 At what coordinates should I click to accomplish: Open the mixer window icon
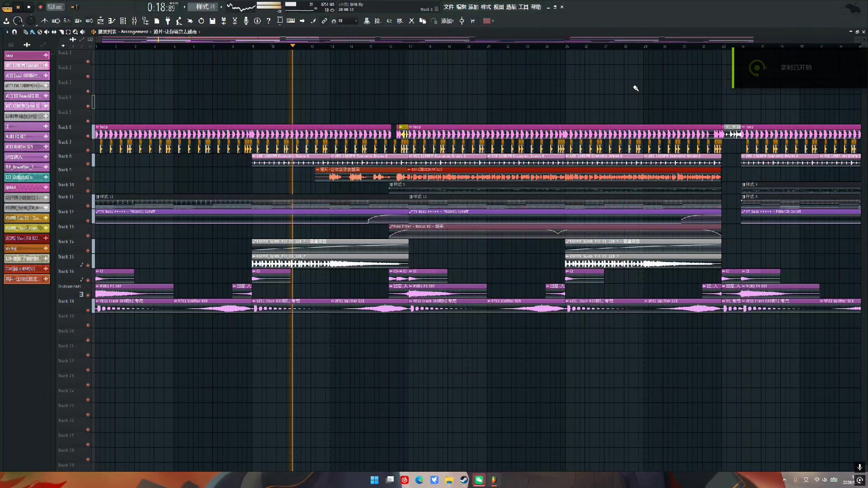click(134, 21)
